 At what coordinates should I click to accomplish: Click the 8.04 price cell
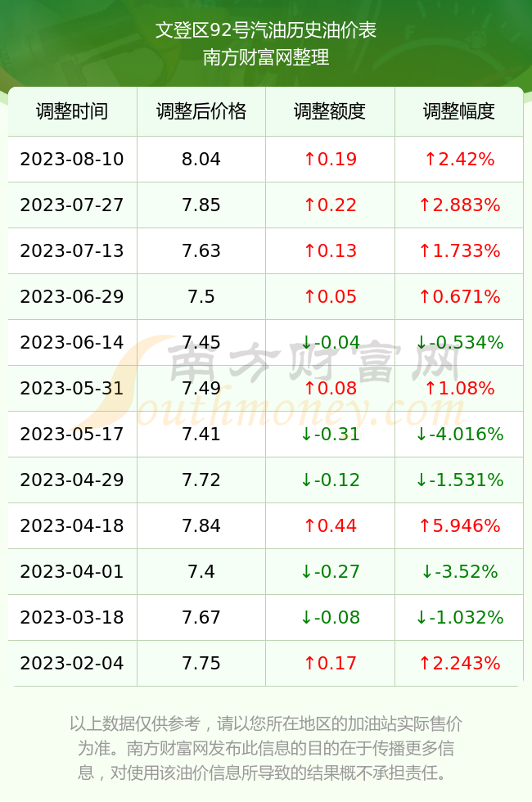pyautogui.click(x=201, y=159)
